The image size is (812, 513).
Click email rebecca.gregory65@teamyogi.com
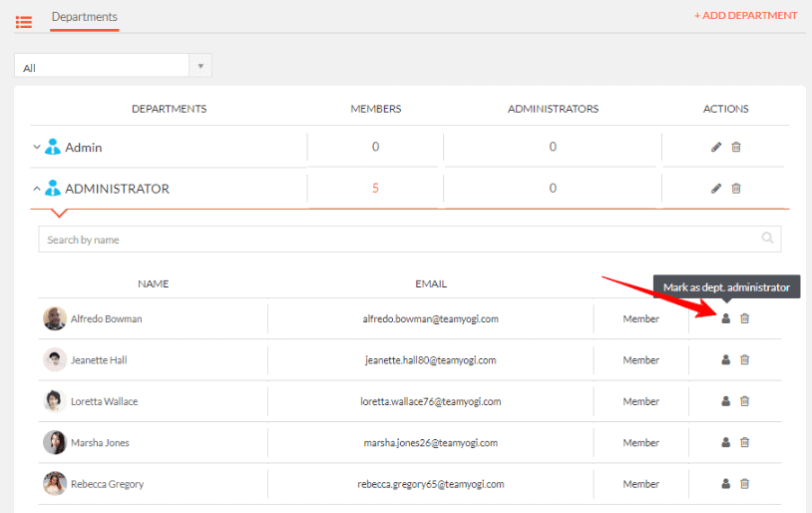(430, 484)
